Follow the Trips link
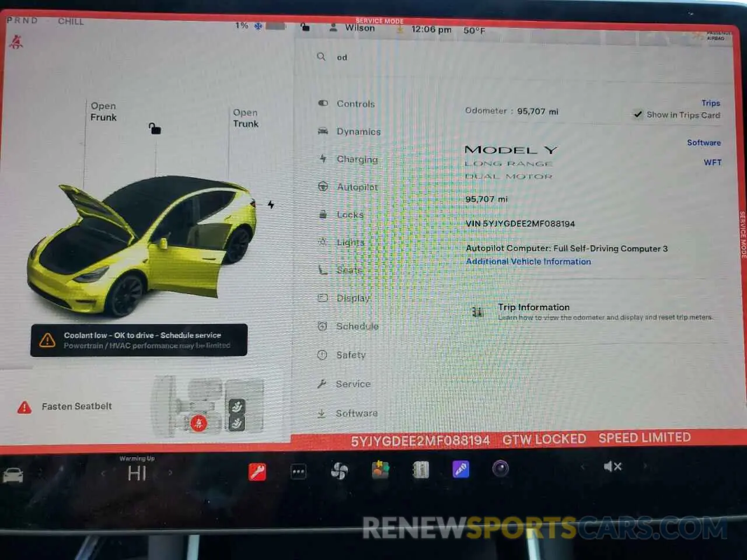 [711, 103]
